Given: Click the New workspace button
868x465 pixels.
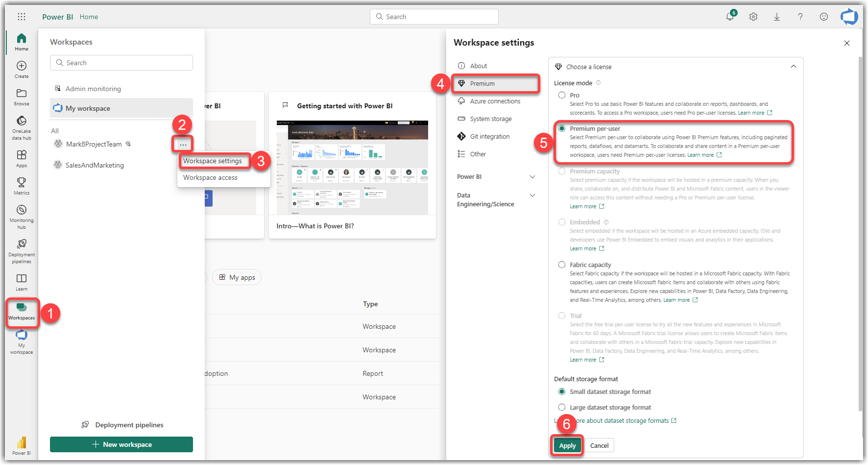Looking at the screenshot, I should point(121,444).
